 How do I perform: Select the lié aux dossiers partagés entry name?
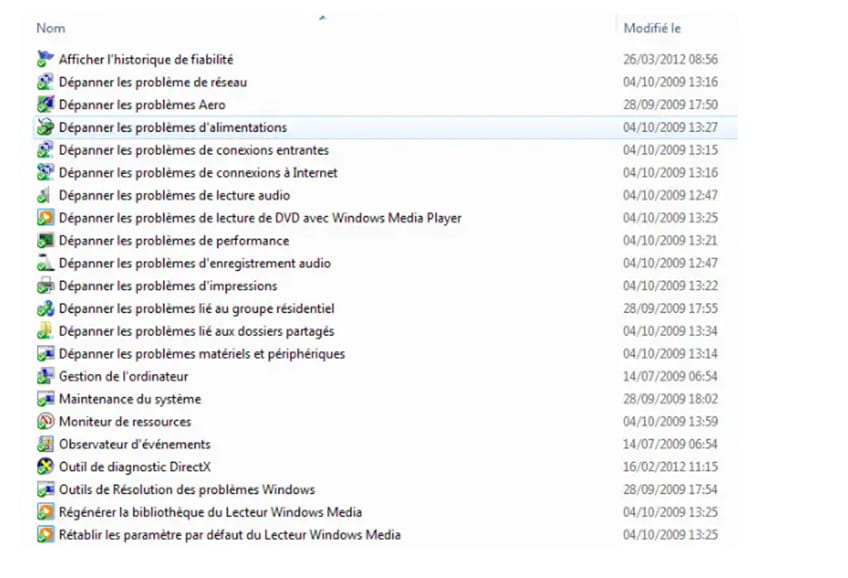[196, 331]
